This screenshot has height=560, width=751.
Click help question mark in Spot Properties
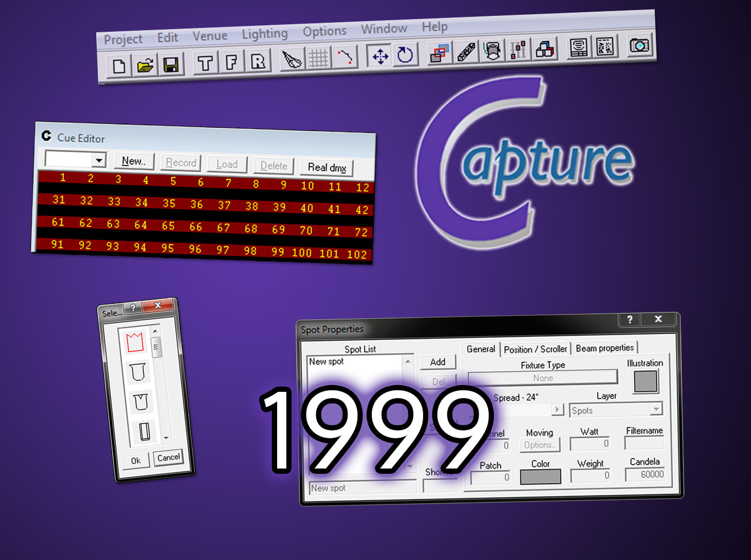(x=629, y=319)
